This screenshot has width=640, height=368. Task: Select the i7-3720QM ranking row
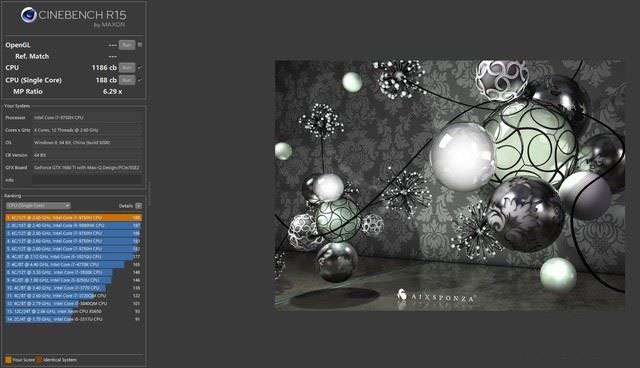[x=73, y=296]
